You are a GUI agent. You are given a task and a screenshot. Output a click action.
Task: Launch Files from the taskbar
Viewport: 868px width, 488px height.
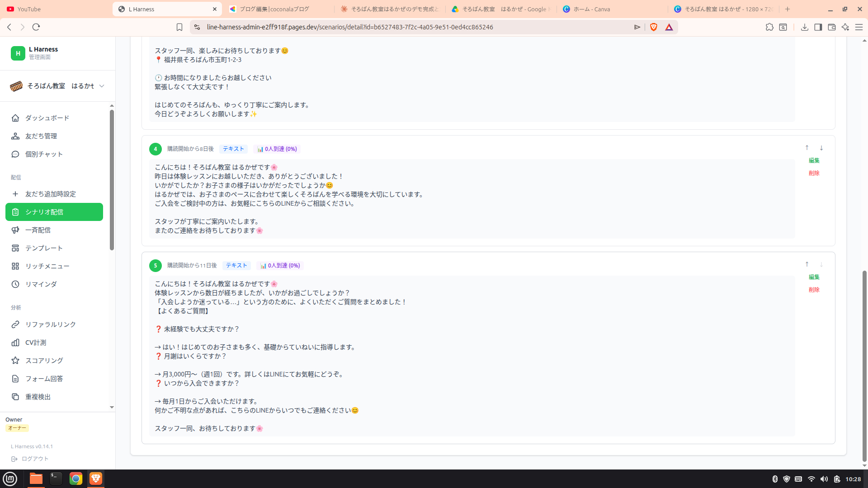coord(36,479)
